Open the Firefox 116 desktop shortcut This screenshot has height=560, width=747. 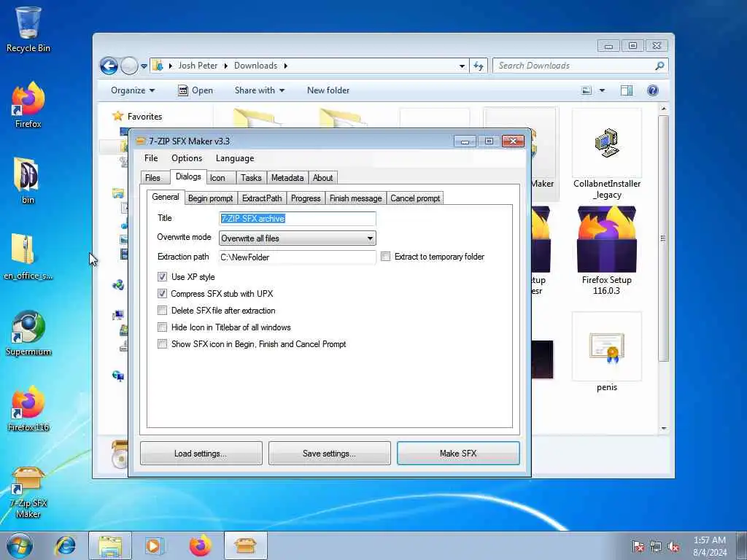pos(28,408)
